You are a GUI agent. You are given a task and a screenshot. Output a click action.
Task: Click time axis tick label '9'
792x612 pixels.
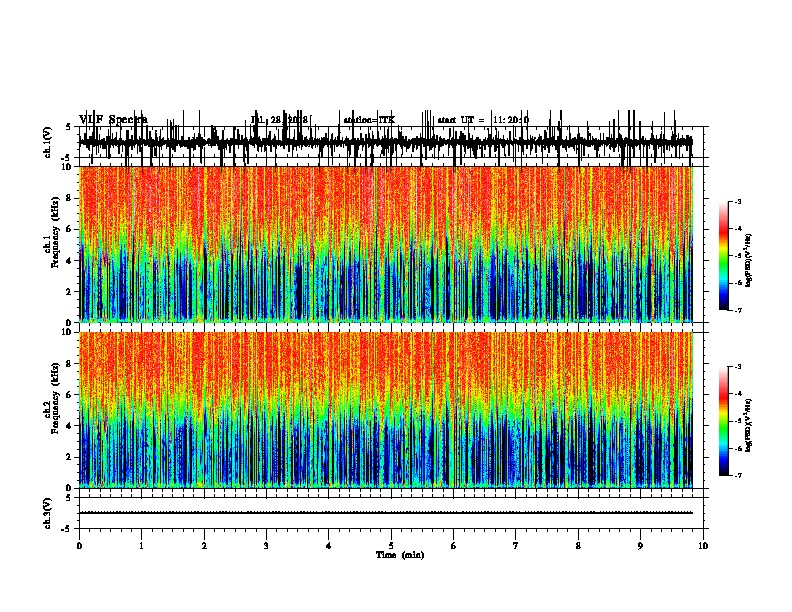[640, 546]
